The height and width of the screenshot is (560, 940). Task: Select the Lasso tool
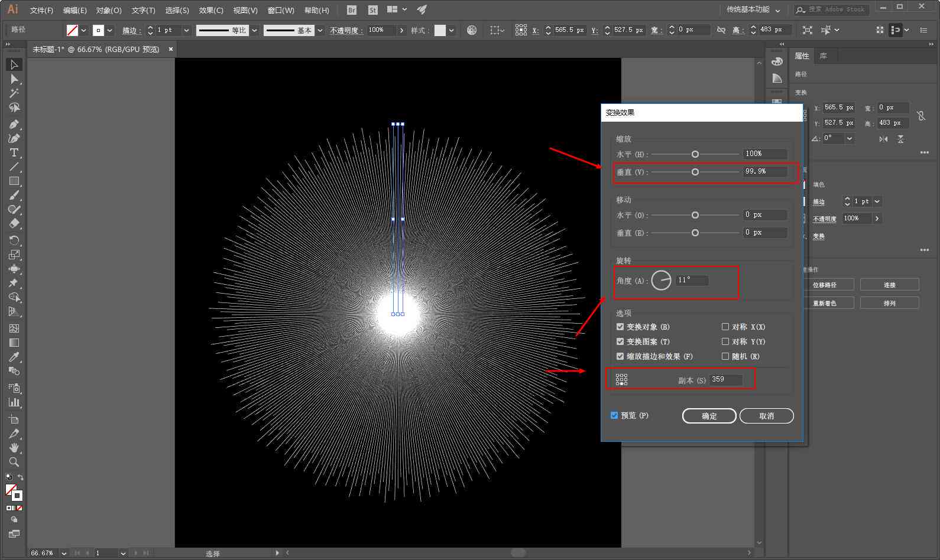pyautogui.click(x=14, y=108)
